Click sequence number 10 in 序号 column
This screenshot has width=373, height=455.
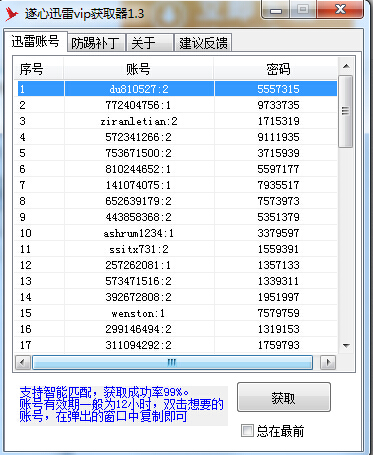pos(26,233)
